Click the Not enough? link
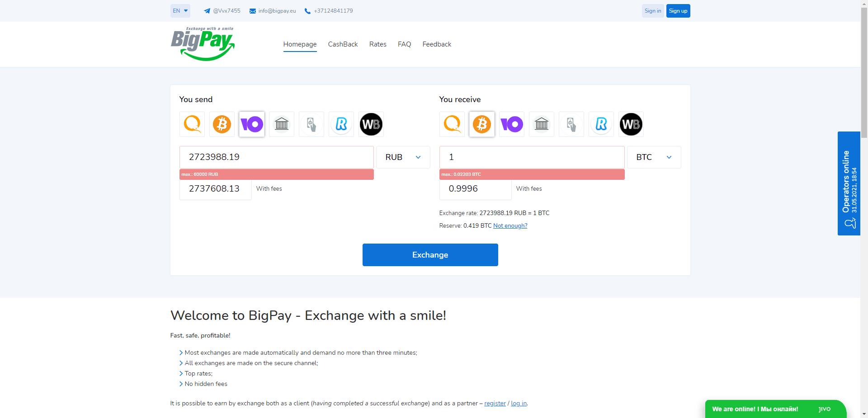 510,225
